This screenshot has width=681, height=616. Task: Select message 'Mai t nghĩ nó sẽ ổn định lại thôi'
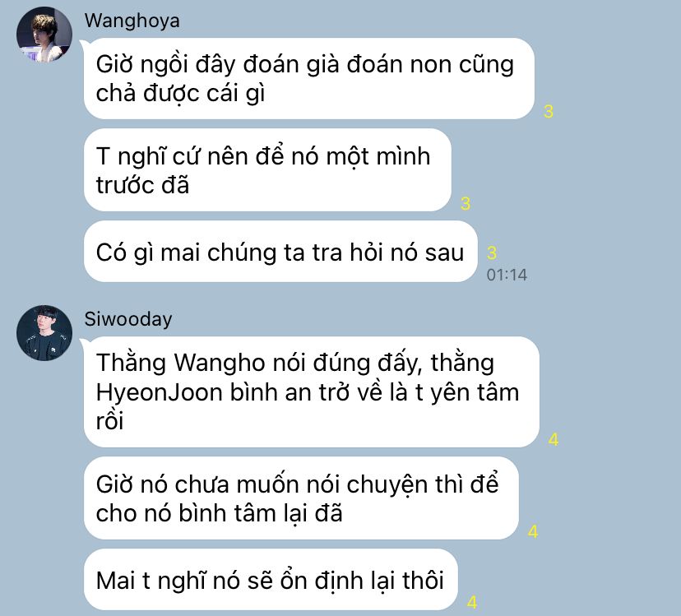click(x=271, y=580)
